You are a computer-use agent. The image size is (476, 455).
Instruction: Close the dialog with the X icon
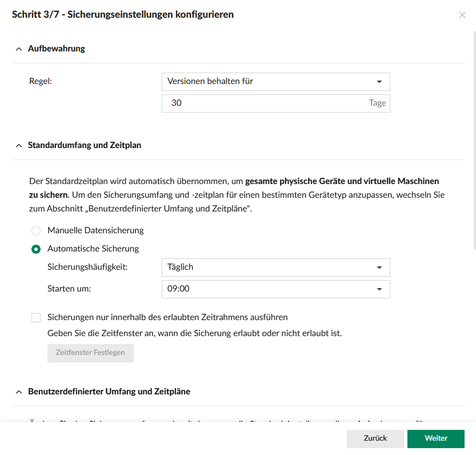[462, 15]
